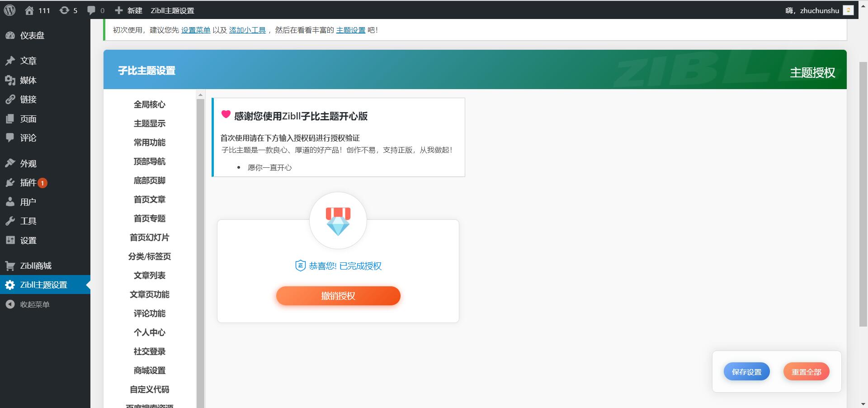The height and width of the screenshot is (408, 868).
Task: Open 文章 posts pin icon
Action: 10,61
